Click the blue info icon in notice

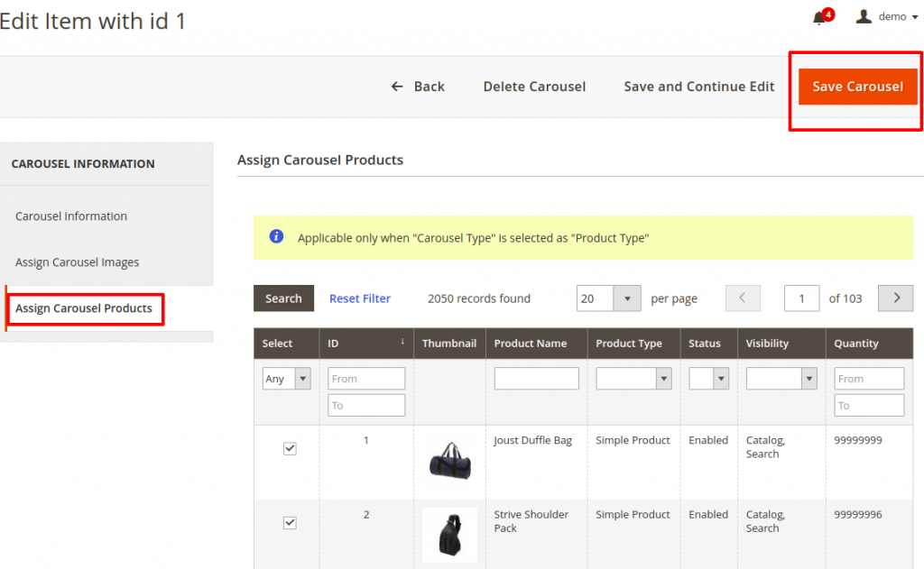(277, 237)
